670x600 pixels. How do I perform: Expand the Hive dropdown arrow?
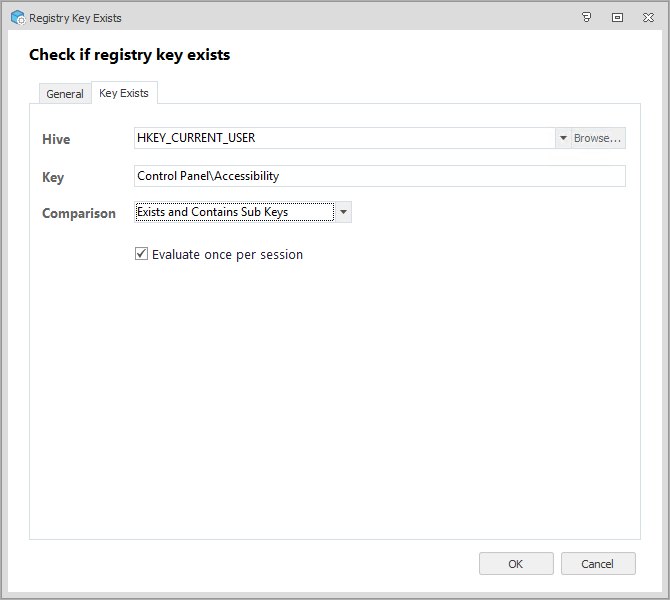[563, 138]
